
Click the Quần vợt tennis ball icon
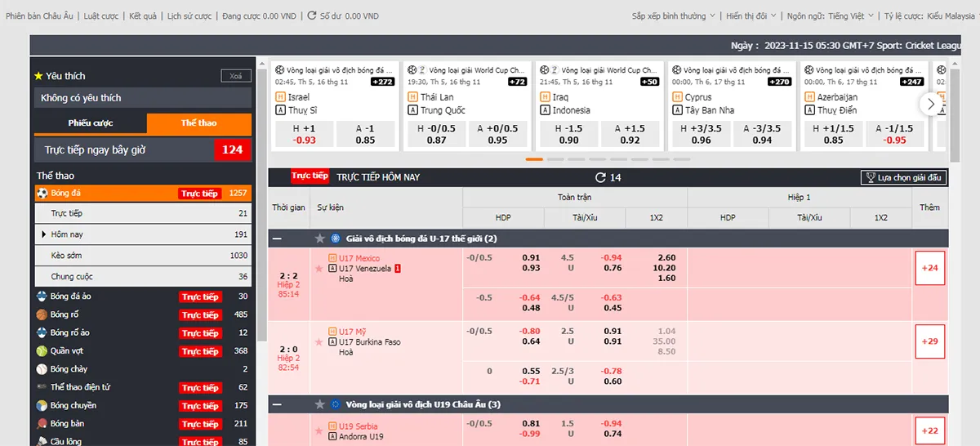42,350
